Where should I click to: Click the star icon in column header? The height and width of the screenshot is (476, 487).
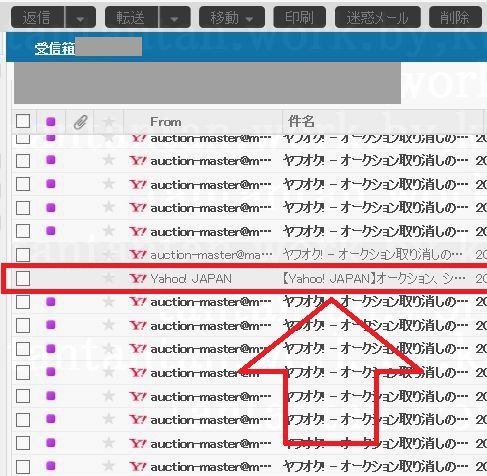[108, 122]
